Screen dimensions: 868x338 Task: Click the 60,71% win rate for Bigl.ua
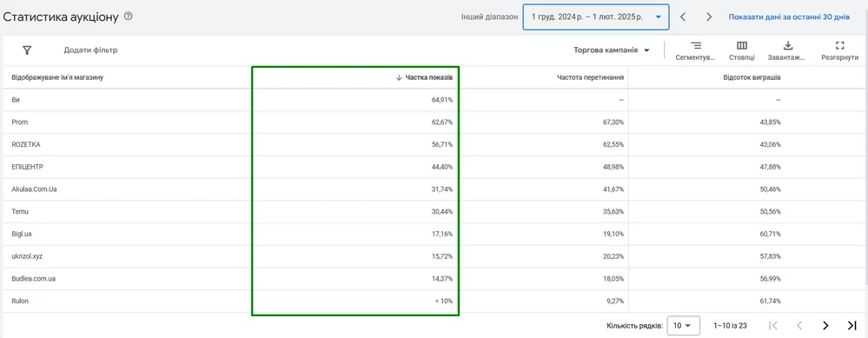pos(770,234)
